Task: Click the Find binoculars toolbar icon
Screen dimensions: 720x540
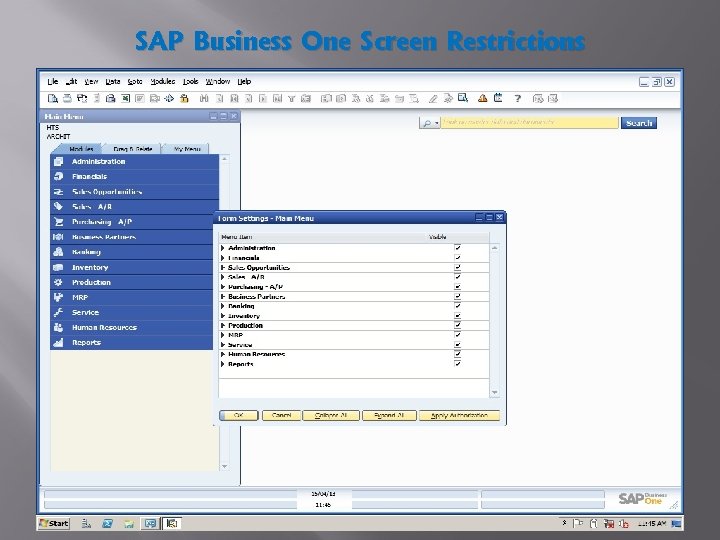Action: tap(204, 98)
